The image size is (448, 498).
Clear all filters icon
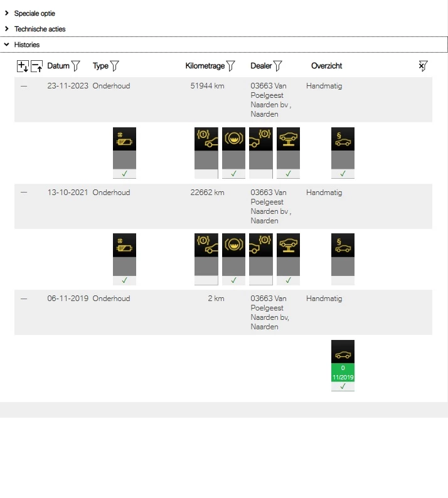tap(423, 66)
